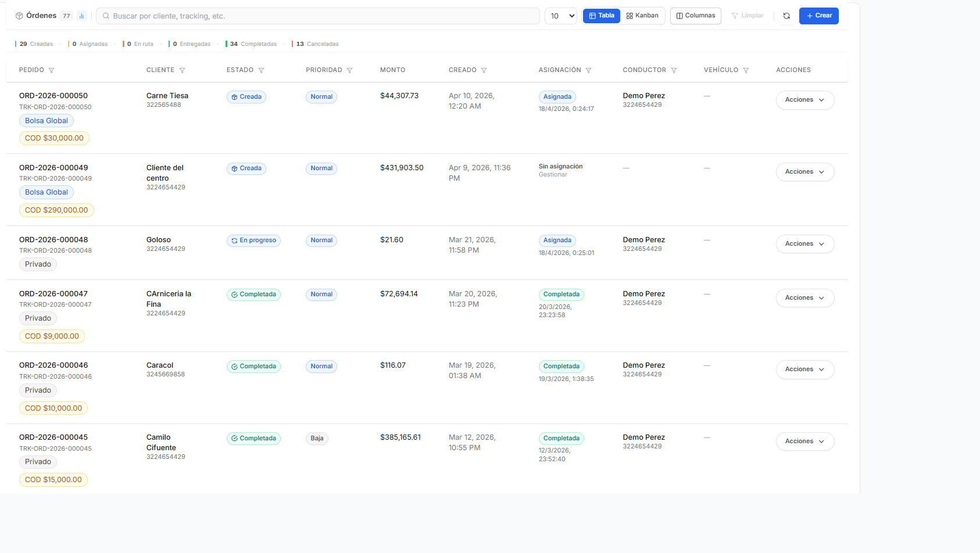The image size is (980, 553).
Task: Click client name CArniceria la Fina
Action: (169, 299)
